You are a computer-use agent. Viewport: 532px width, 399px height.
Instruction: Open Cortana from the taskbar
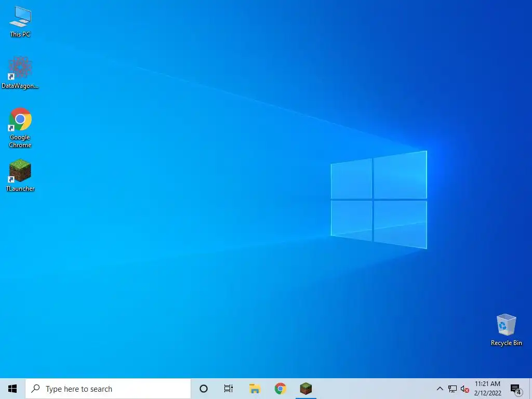[204, 389]
